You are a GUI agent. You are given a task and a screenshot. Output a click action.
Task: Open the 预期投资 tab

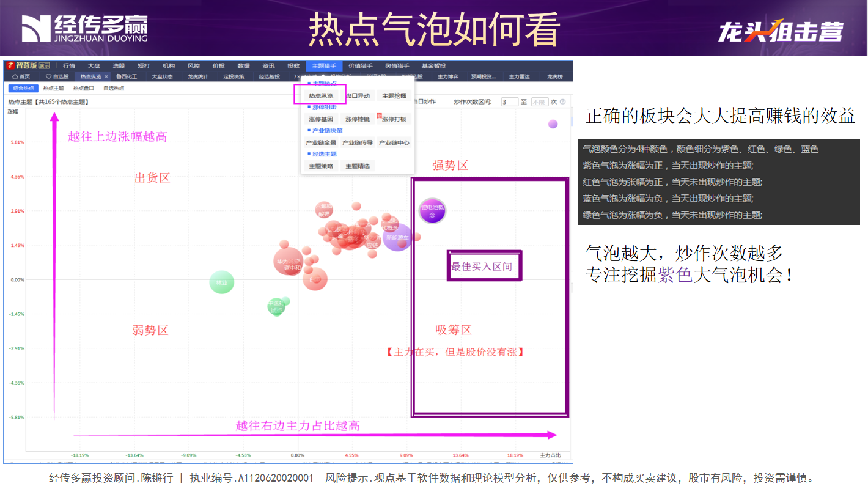pyautogui.click(x=484, y=76)
